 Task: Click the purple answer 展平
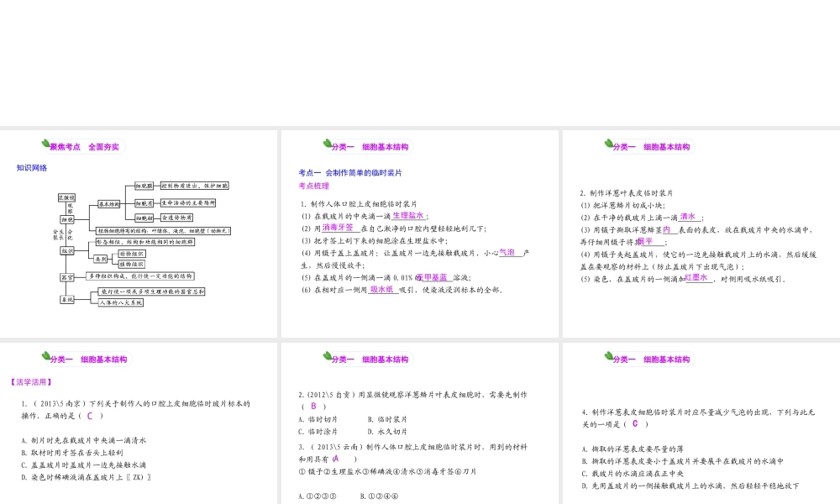pos(645,242)
